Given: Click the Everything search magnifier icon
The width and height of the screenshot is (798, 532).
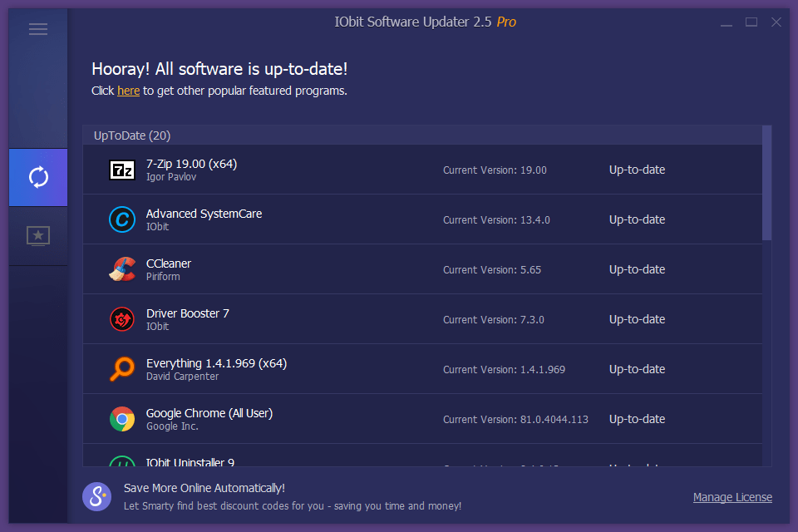Looking at the screenshot, I should pyautogui.click(x=122, y=368).
